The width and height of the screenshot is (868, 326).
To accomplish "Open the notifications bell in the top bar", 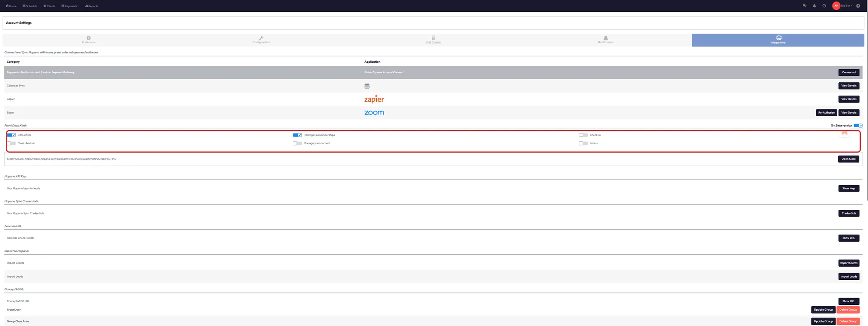I will [814, 6].
